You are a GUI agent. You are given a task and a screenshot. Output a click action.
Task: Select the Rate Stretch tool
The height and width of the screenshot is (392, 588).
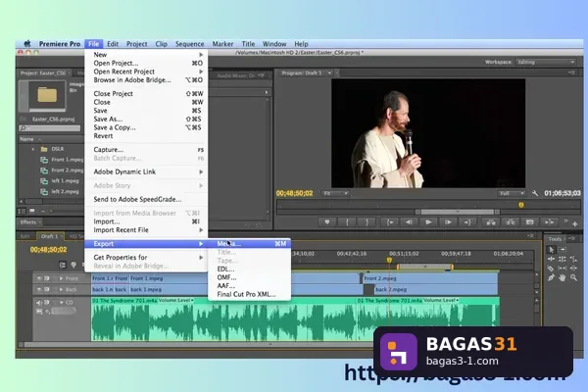pyautogui.click(x=573, y=259)
